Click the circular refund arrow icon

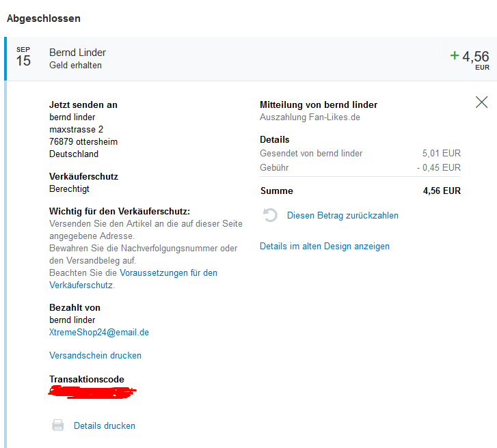coord(271,216)
